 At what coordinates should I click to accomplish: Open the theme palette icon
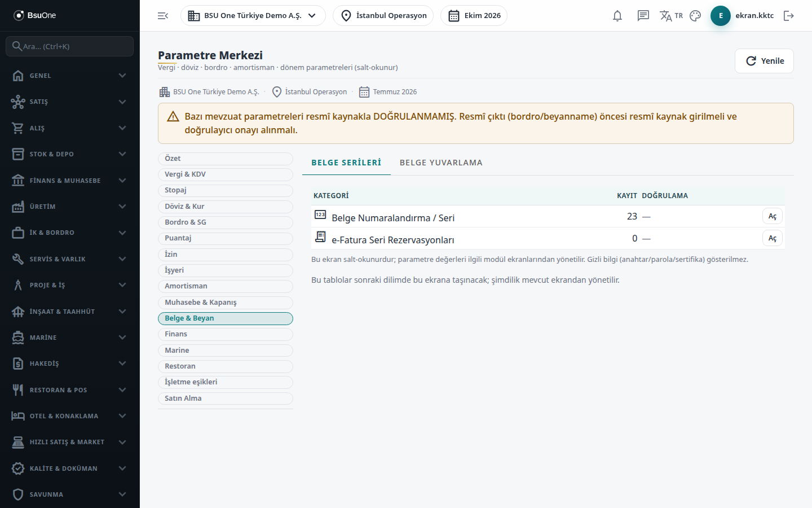[x=695, y=16]
